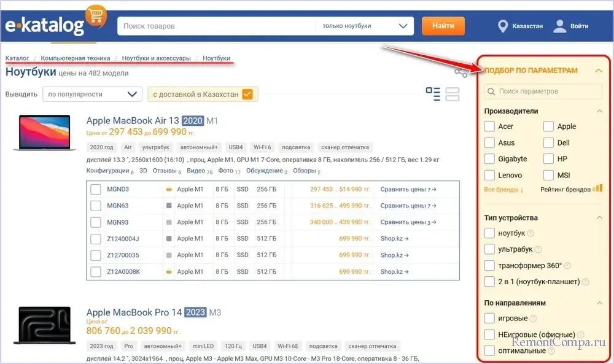Open the MacBook Air 13 product thumbnail
The image size is (614, 364).
click(44, 133)
